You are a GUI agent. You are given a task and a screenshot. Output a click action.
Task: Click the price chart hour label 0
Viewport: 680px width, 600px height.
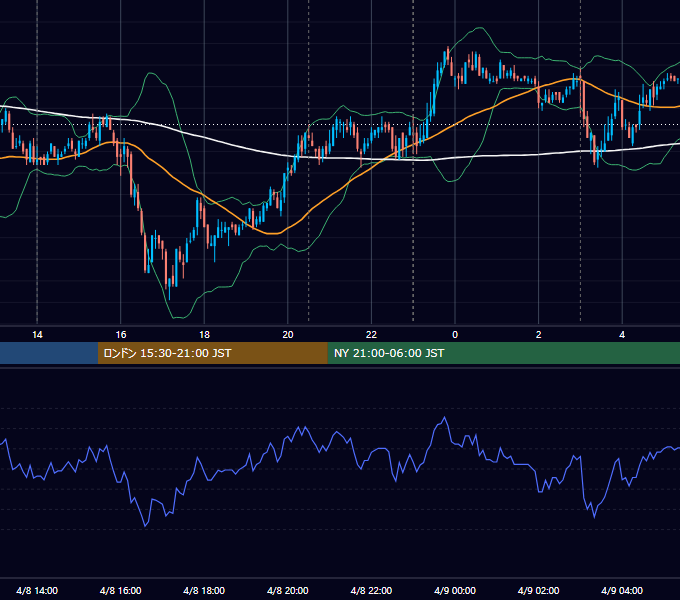point(455,335)
